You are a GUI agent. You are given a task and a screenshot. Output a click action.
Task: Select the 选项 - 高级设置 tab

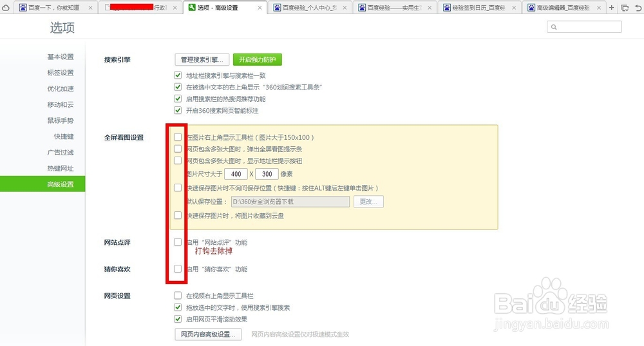(x=224, y=7)
